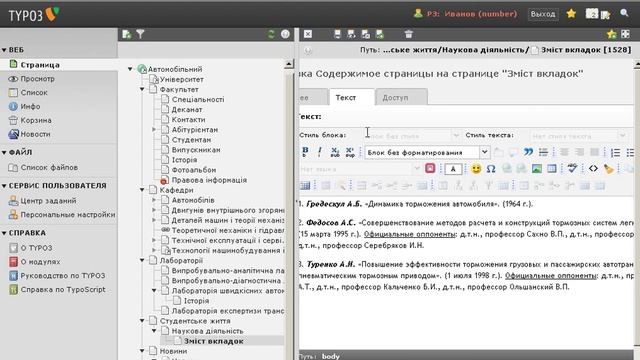
Task: Open the 'Стиль блока' dropdown
Action: (412, 136)
